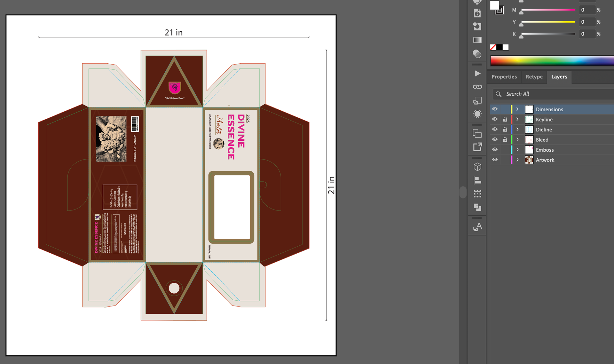Viewport: 614px width, 364px height.
Task: Hide the Keyline layer
Action: (495, 119)
